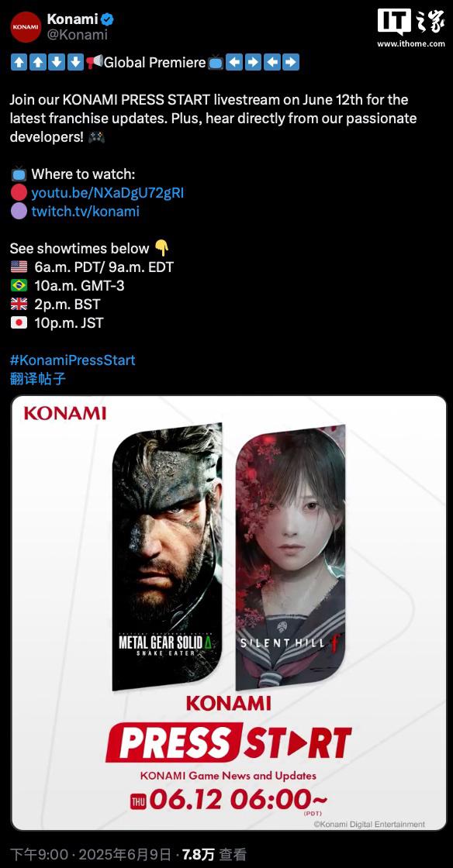Click the Brazil flag emoji in showtimes
The width and height of the screenshot is (453, 868).
click(19, 286)
